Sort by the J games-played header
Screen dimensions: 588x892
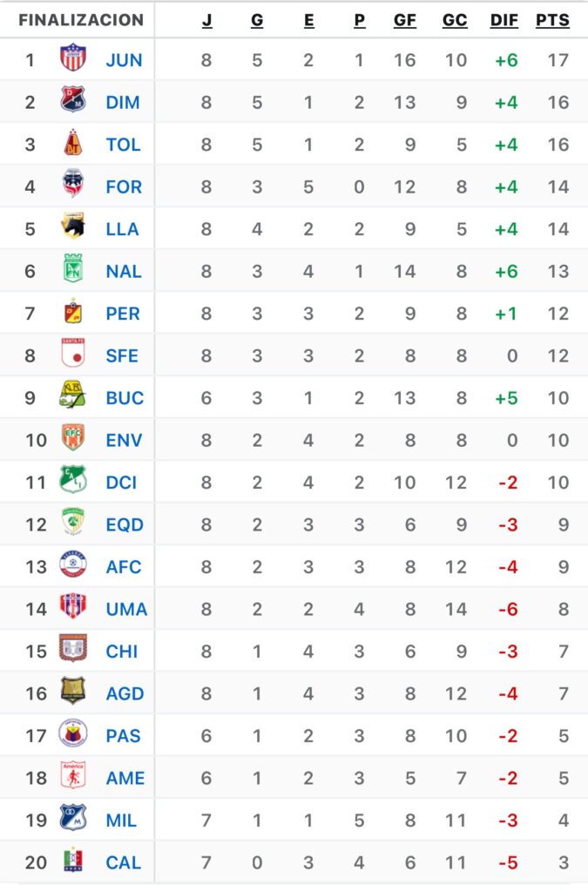tap(206, 20)
